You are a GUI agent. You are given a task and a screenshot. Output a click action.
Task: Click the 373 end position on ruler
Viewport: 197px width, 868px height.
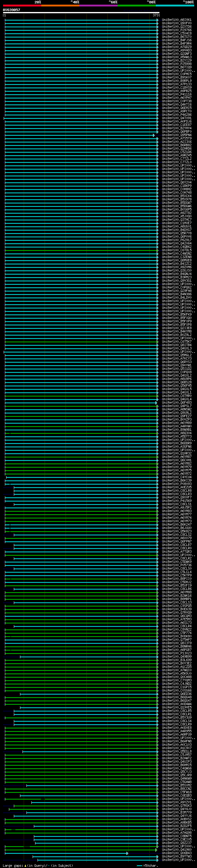coord(155,15)
